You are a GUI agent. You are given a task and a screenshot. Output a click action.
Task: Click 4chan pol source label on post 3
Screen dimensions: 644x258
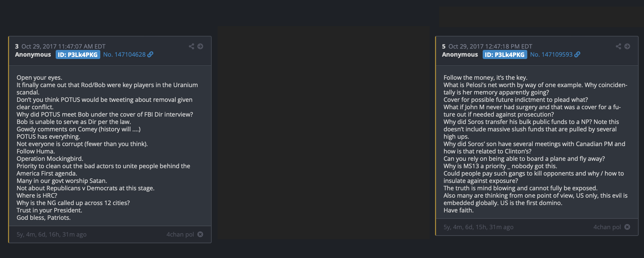[180, 234]
